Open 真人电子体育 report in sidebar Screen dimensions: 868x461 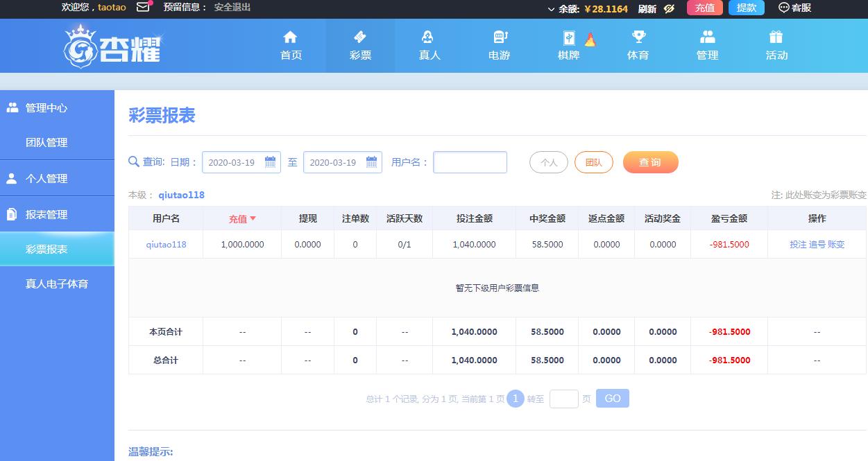[x=57, y=284]
